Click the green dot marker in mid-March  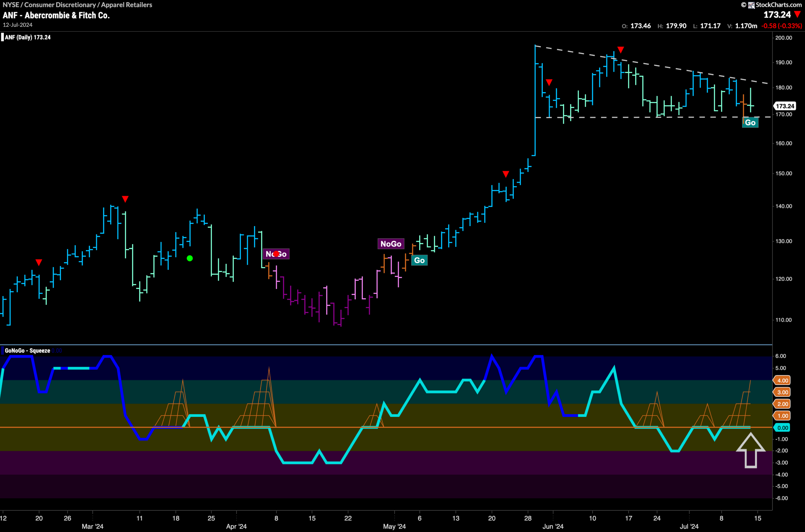click(190, 258)
